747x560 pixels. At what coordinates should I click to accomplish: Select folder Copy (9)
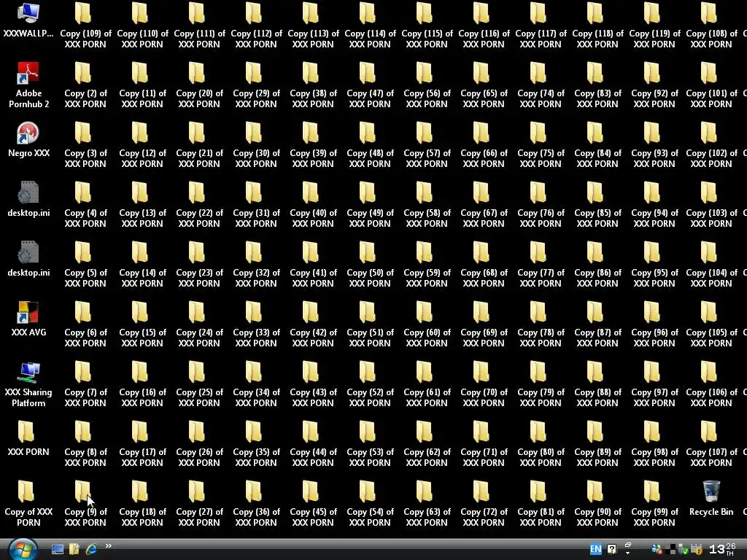85,504
